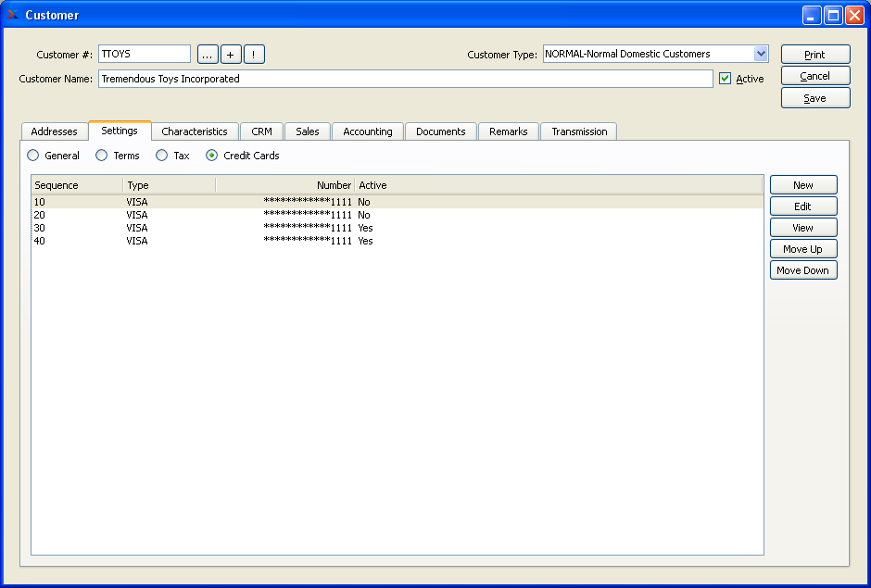Switch to the Addresses tab
Image resolution: width=871 pixels, height=588 pixels.
tap(55, 131)
